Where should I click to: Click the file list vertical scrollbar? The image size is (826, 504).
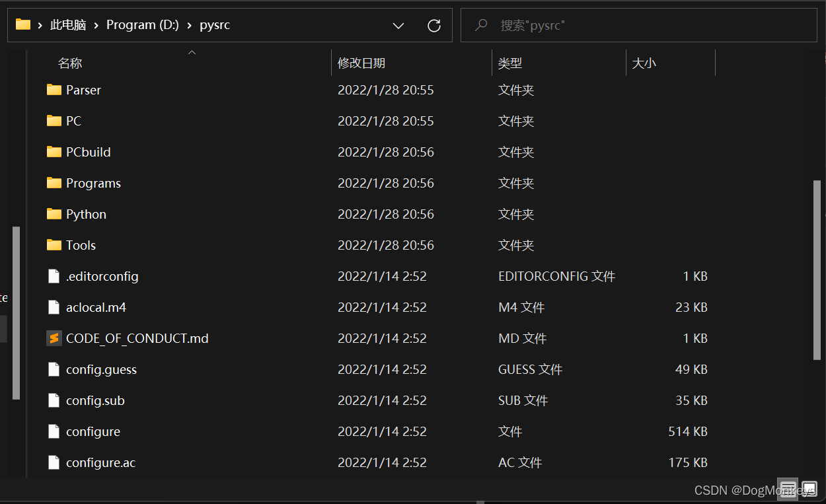(817, 270)
